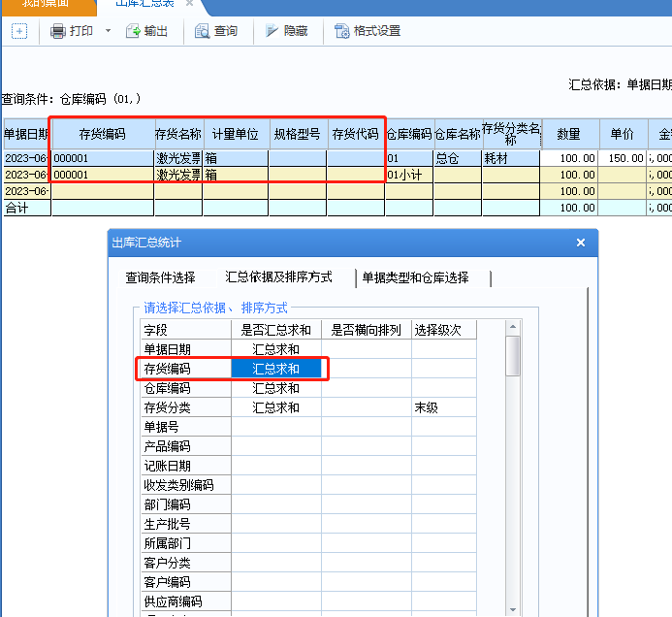Switch to the 出库汇总表 tab

(x=144, y=4)
